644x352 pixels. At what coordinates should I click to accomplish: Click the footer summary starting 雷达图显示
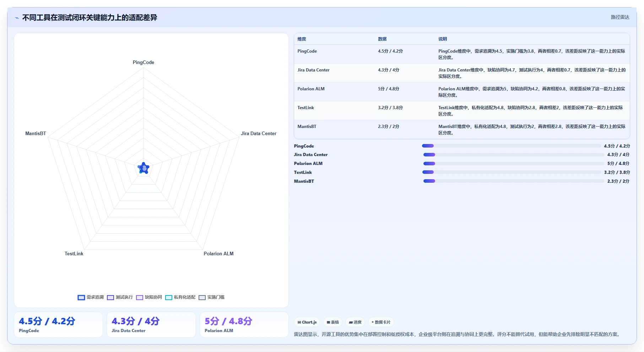tap(457, 334)
